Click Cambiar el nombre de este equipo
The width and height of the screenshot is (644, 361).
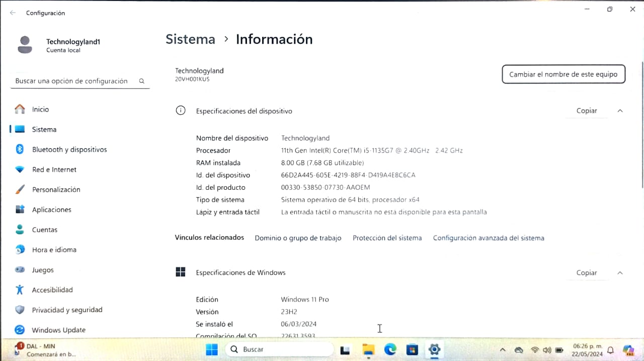point(563,74)
